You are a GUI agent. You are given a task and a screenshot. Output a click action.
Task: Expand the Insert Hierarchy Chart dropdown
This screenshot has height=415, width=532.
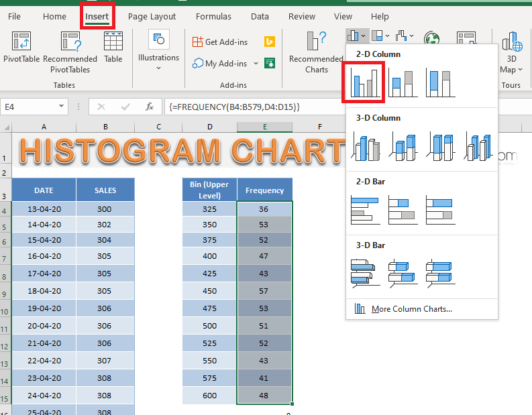[387, 36]
